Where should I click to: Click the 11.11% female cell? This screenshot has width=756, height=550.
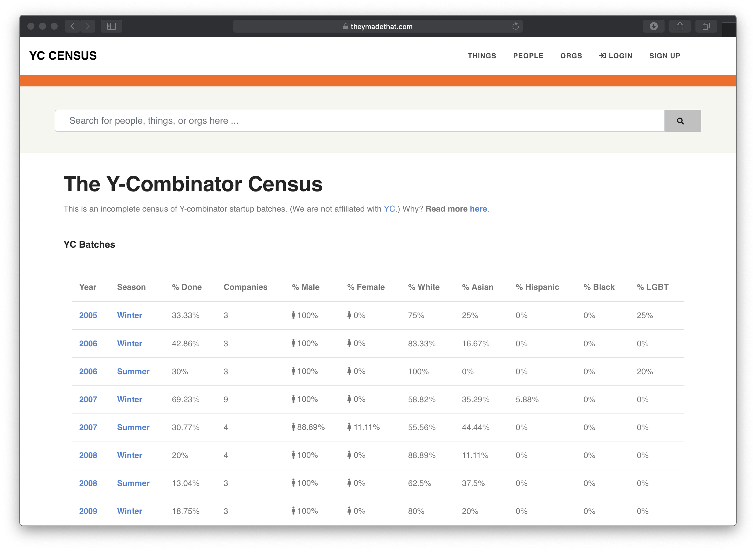coord(363,427)
